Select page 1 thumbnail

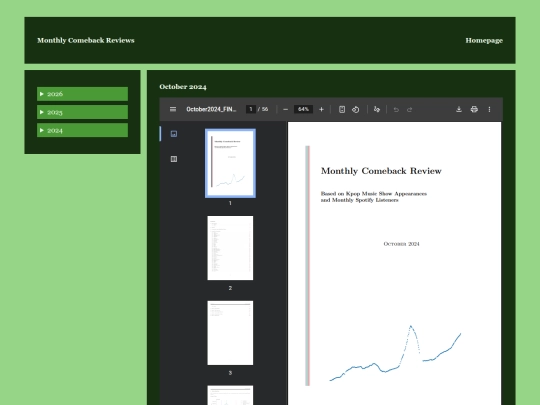pos(230,163)
